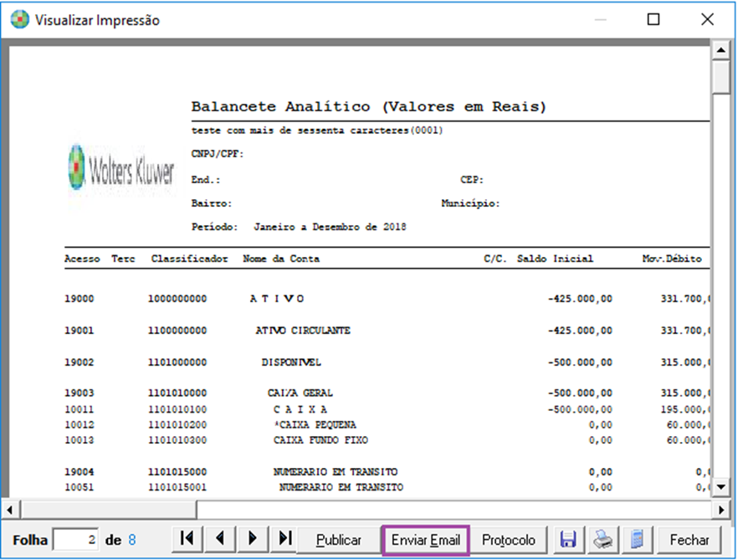Click the printer icon

pos(602,539)
